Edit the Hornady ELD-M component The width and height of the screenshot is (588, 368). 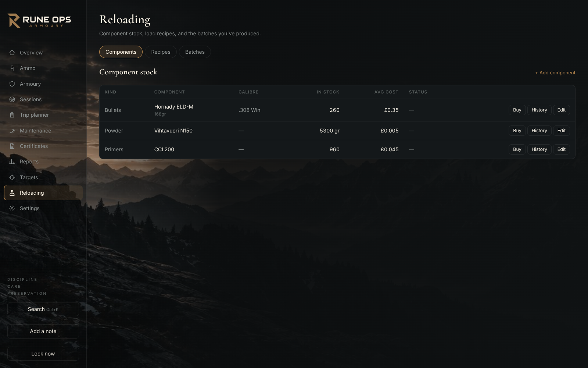pyautogui.click(x=561, y=110)
